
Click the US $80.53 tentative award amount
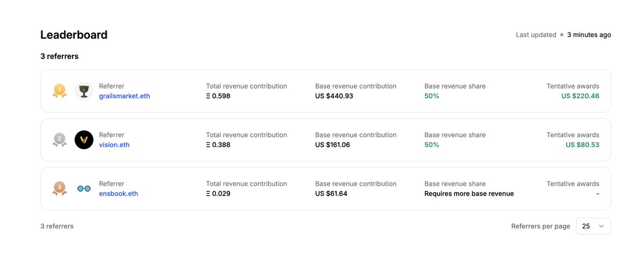tap(582, 145)
